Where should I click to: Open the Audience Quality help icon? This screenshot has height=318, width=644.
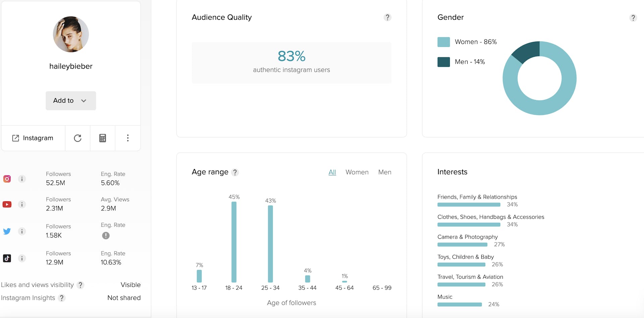[x=387, y=17]
